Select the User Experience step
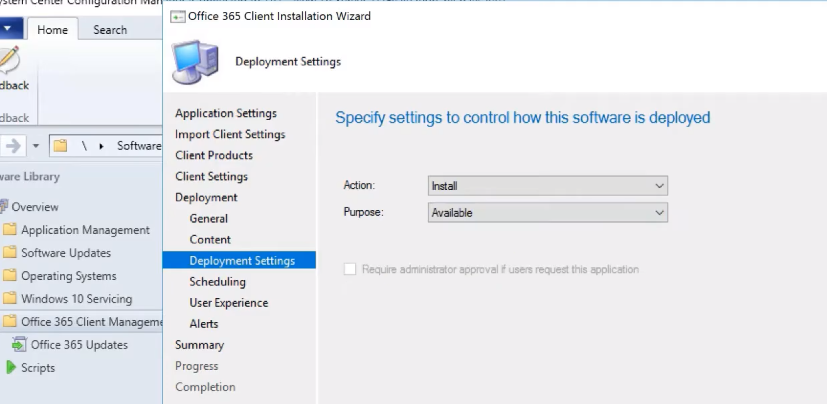This screenshot has height=404, width=827. pos(228,303)
